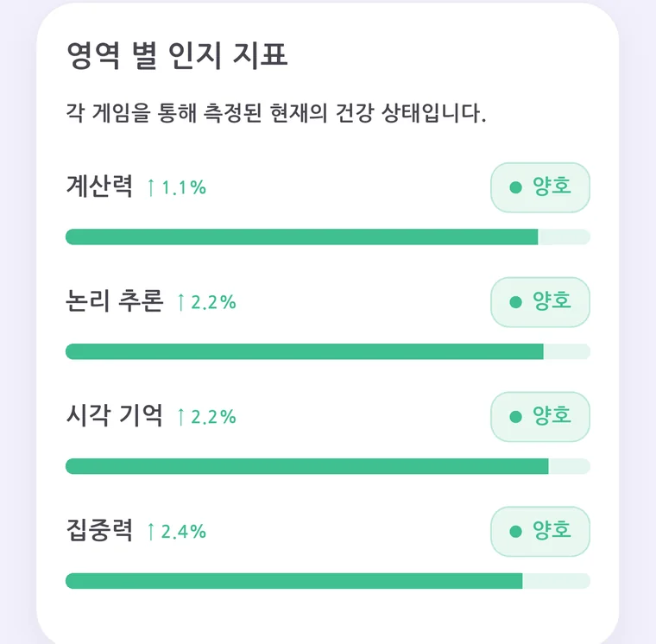Click the up arrow next to 1.1%
This screenshot has height=644, width=656.
pos(151,187)
